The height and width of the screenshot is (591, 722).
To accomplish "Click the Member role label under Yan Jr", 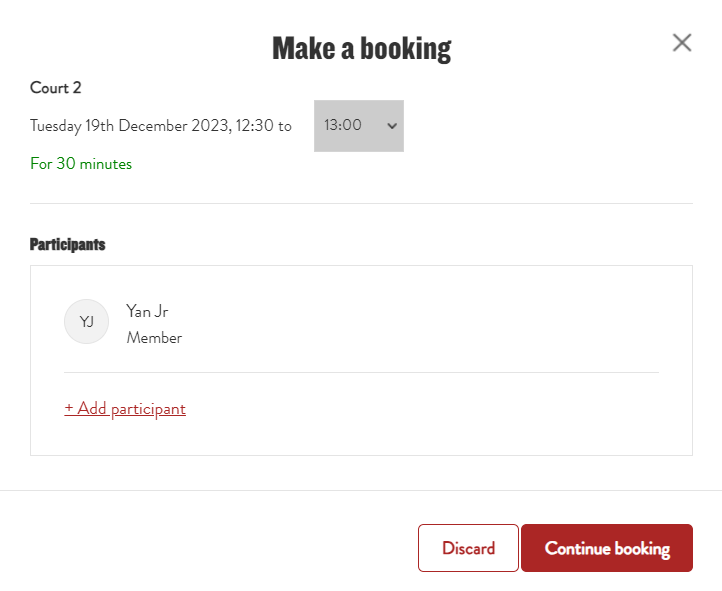I will 154,338.
